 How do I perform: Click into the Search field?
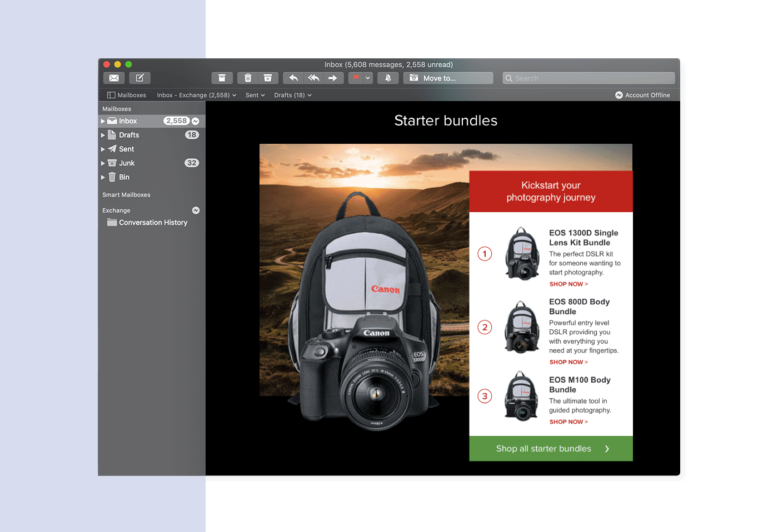point(589,78)
